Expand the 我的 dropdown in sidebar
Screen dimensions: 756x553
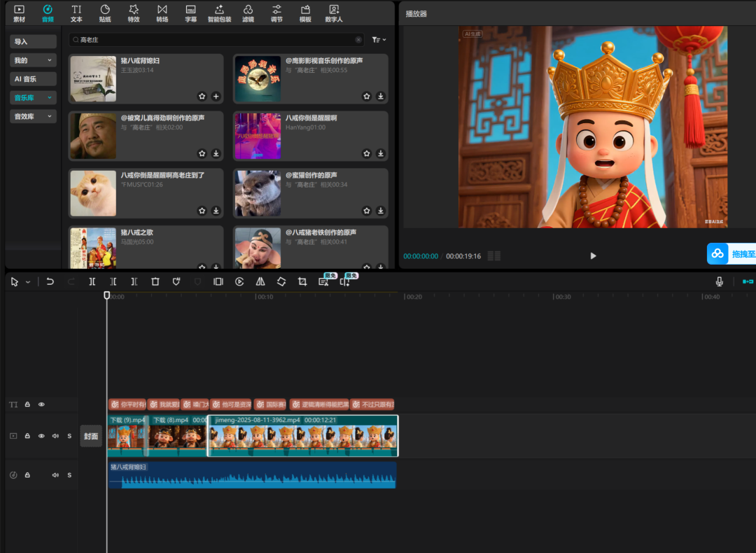(34, 60)
